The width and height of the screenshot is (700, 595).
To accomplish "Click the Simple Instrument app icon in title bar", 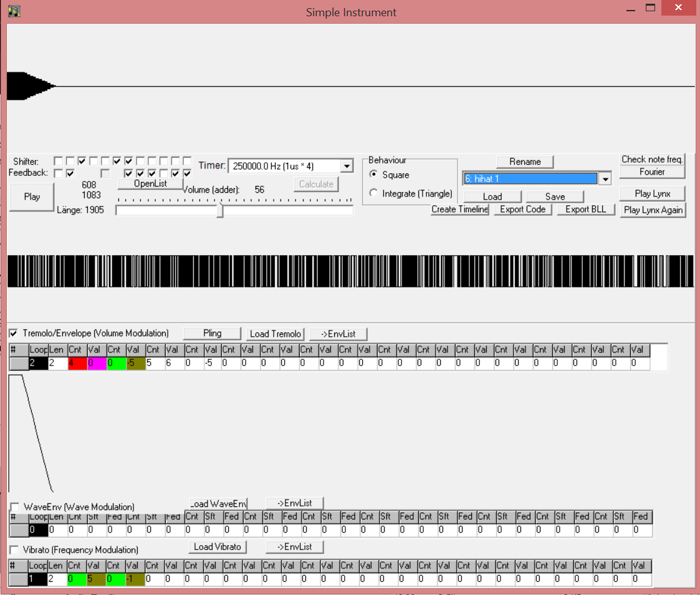I will (14, 11).
